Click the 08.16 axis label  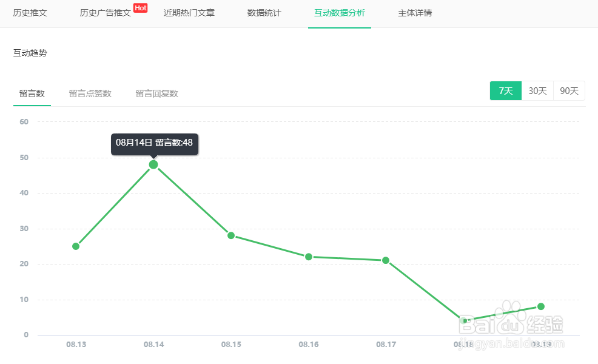click(309, 345)
